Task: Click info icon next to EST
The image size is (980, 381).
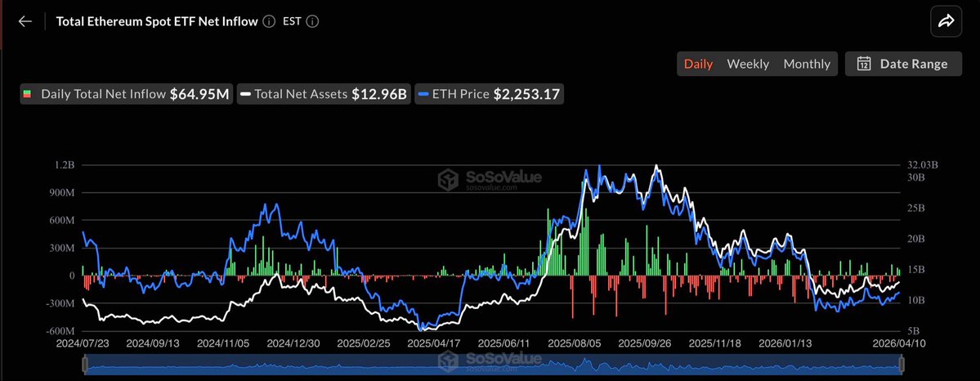Action: 312,22
